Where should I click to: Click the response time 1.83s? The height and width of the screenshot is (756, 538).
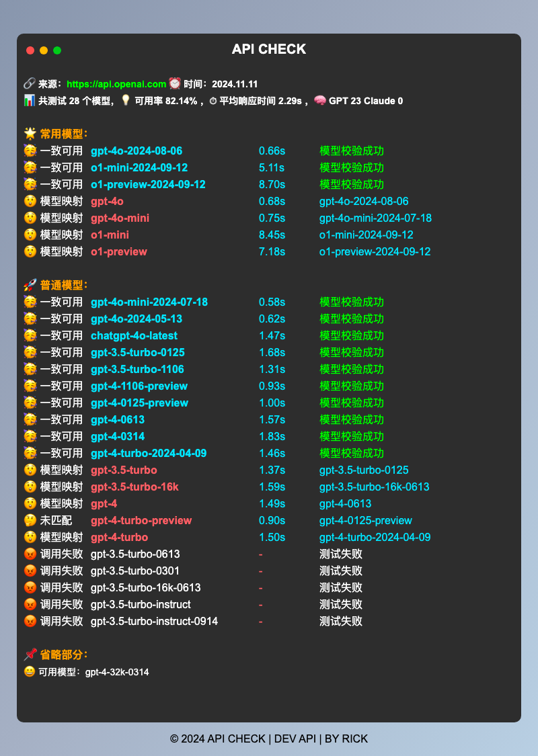click(272, 436)
